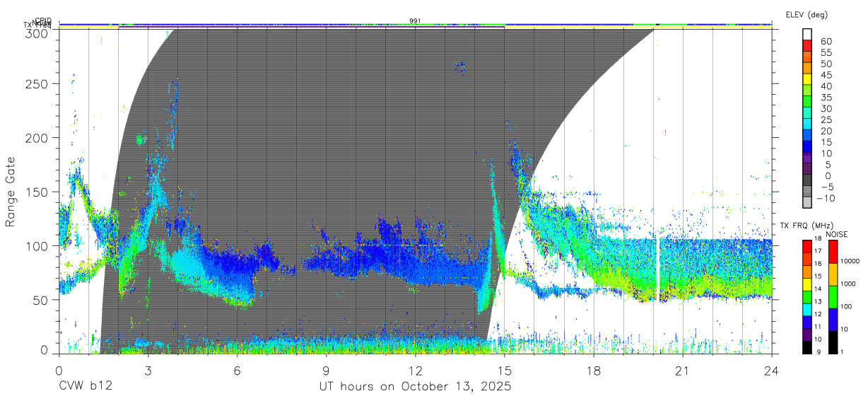Click the ELEV legend value '35'
The image size is (868, 401).
(826, 98)
